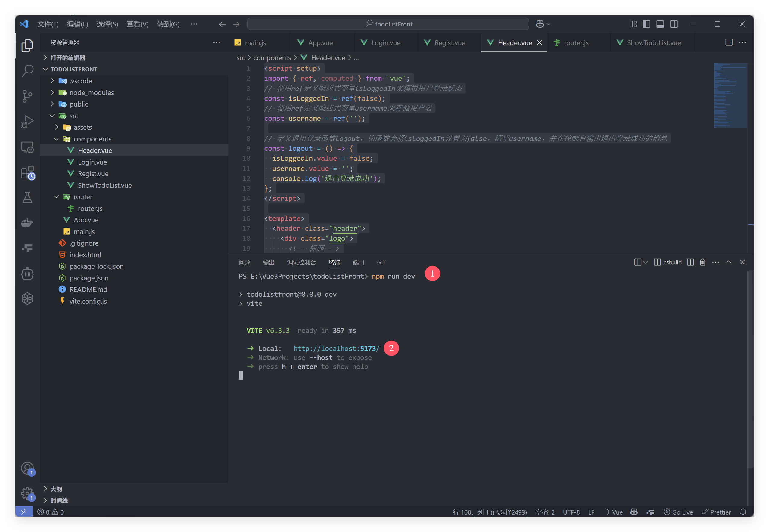Open the http://localhost:5173/ link
This screenshot has height=532, width=769.
click(336, 349)
